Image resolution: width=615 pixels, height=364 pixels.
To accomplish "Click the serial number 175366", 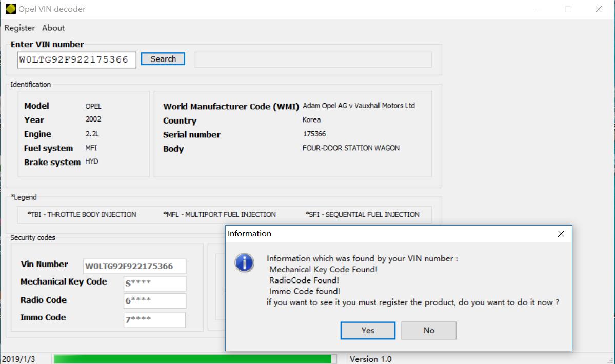I will point(314,134).
